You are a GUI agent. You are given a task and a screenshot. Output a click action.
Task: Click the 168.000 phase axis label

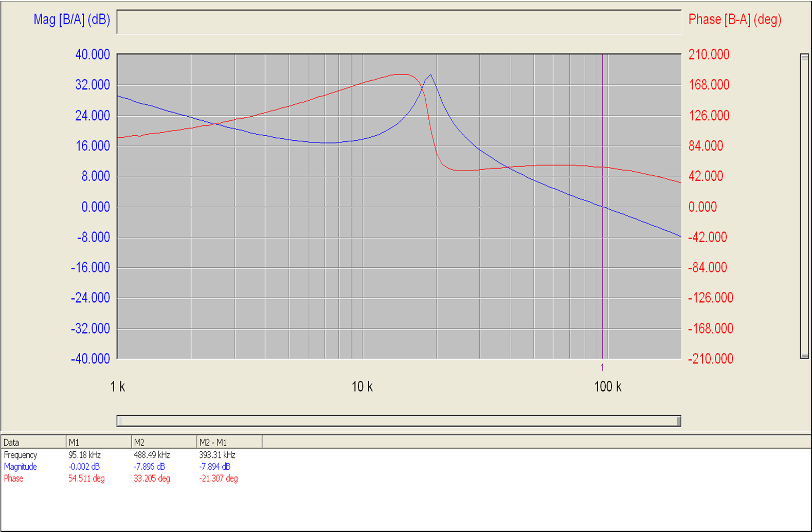pyautogui.click(x=709, y=85)
